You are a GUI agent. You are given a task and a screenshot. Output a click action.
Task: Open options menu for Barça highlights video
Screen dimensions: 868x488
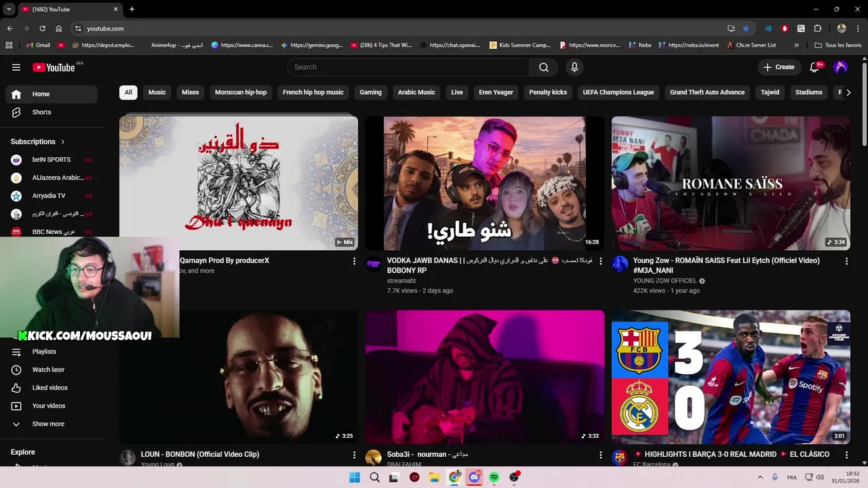point(846,455)
